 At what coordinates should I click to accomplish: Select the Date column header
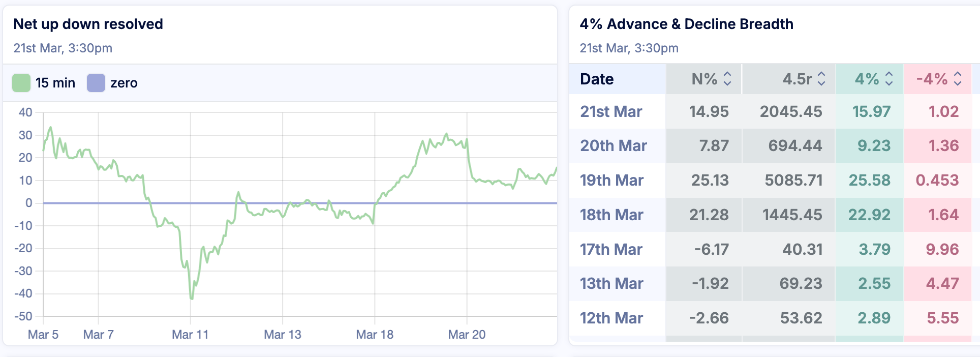click(x=597, y=79)
